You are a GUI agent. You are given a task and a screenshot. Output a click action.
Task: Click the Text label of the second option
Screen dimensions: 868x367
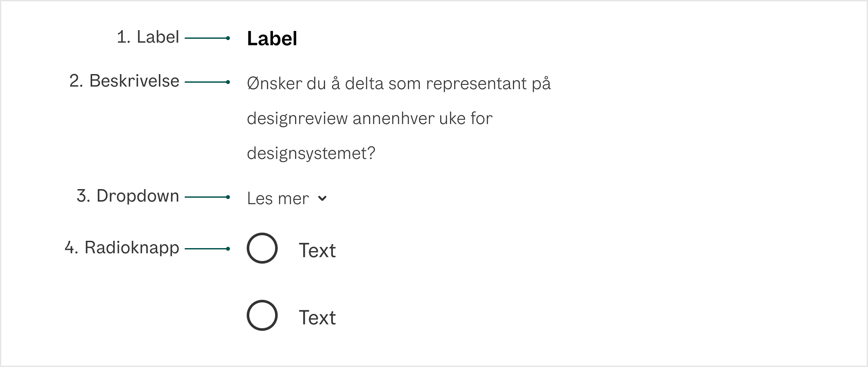(318, 317)
